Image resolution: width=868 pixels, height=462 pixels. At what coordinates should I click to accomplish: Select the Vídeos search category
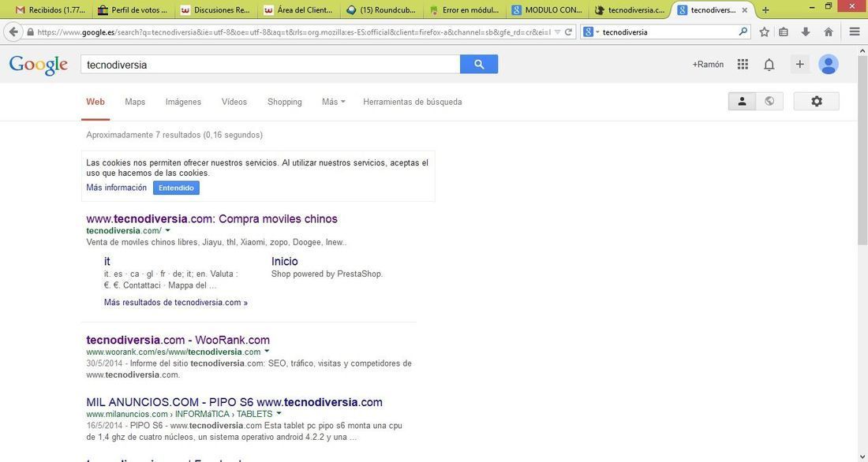pos(234,102)
